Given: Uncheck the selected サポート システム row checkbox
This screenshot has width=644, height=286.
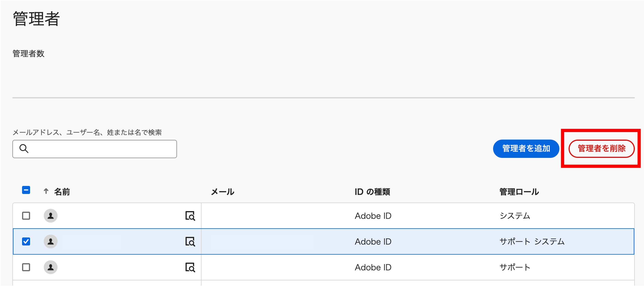Looking at the screenshot, I should (26, 241).
